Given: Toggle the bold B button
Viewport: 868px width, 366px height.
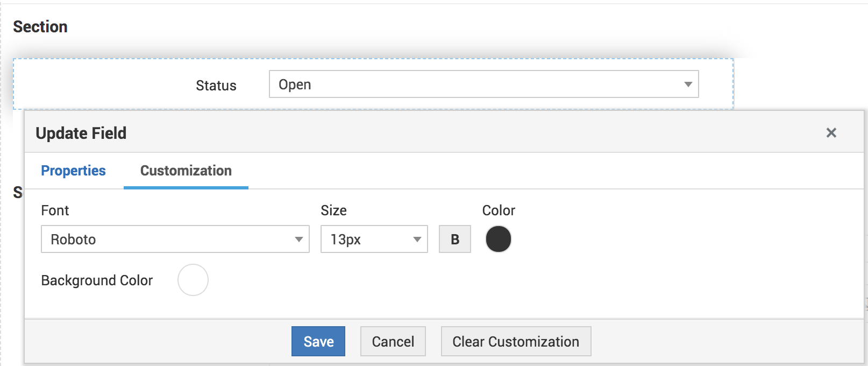Looking at the screenshot, I should coord(455,239).
